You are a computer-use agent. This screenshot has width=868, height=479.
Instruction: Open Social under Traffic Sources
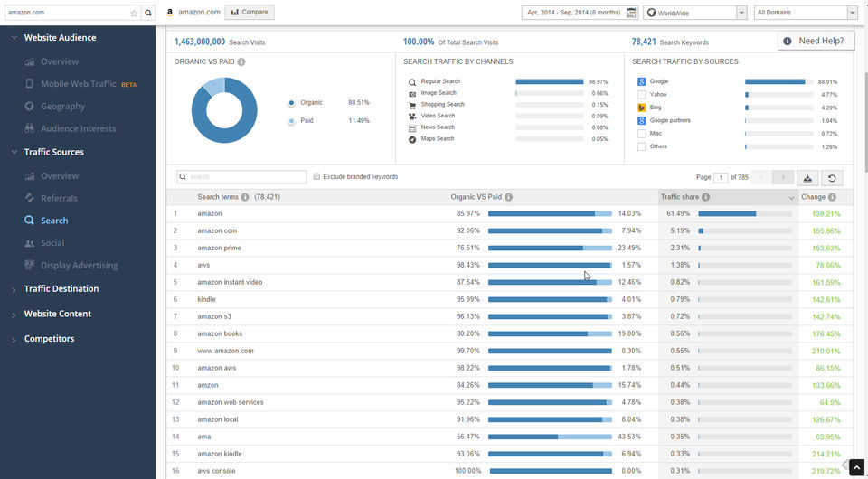[x=52, y=243]
